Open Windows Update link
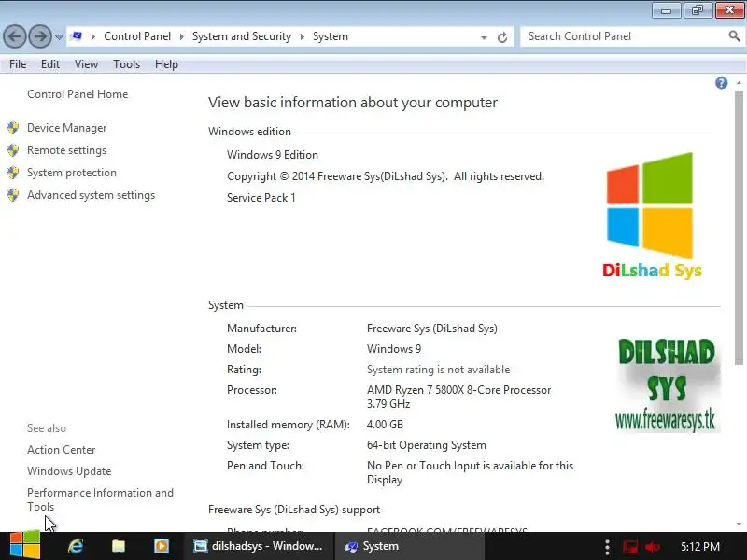Viewport: 747px width, 560px height. tap(69, 471)
